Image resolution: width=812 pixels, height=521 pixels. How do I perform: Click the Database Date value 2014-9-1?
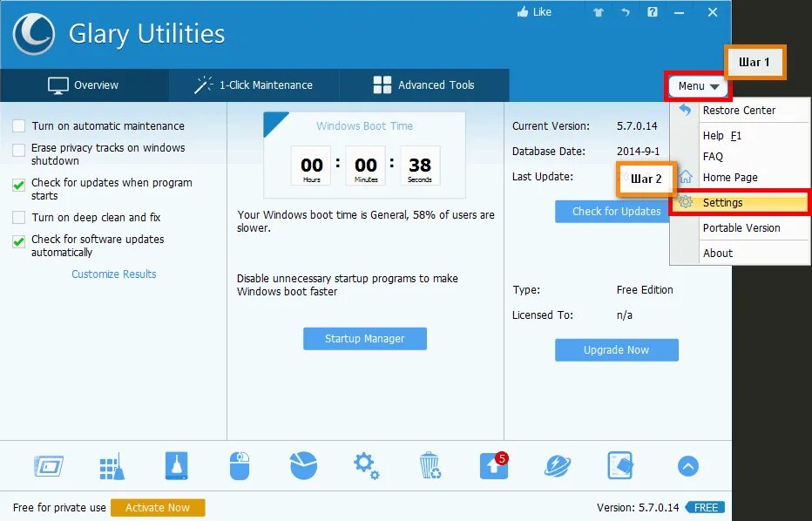638,152
